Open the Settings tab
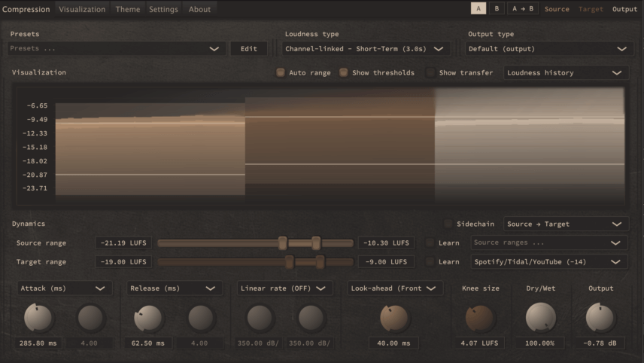This screenshot has width=644, height=363. (163, 9)
